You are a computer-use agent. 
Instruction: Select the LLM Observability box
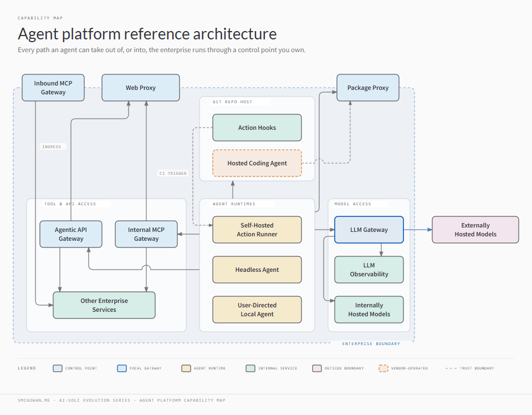(369, 270)
